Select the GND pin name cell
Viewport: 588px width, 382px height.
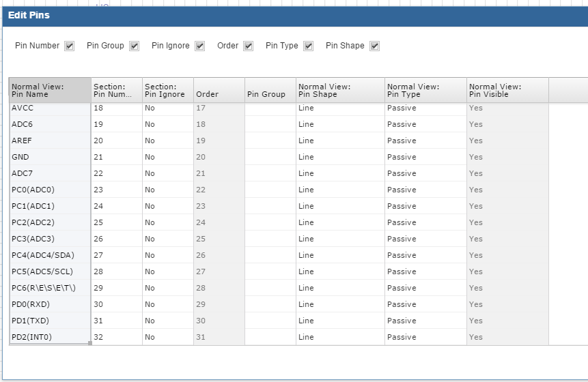coord(50,157)
